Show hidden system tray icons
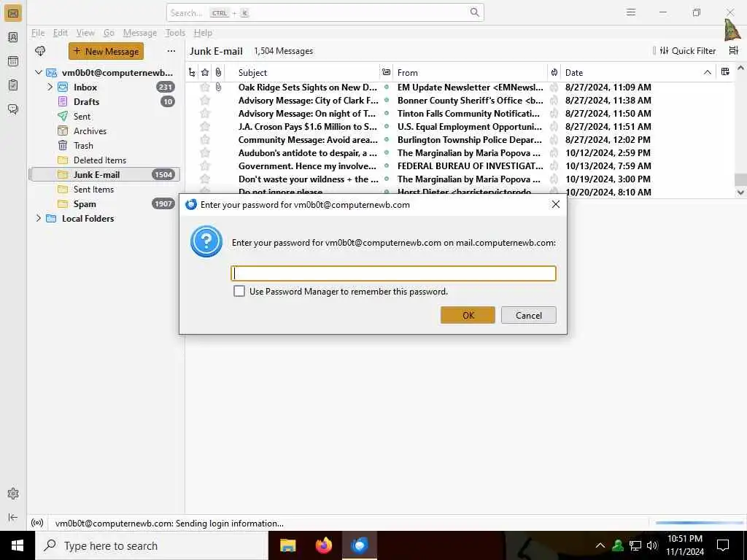The image size is (747, 560). pos(600,545)
